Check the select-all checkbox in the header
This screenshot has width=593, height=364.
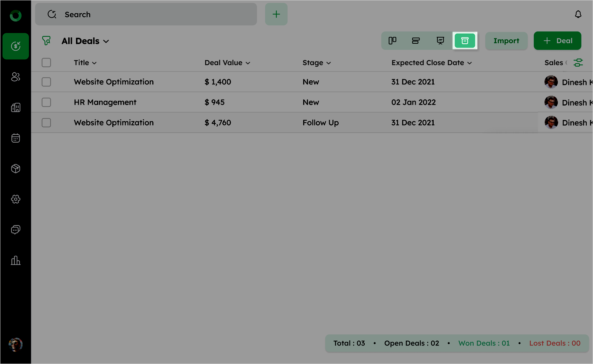point(46,63)
